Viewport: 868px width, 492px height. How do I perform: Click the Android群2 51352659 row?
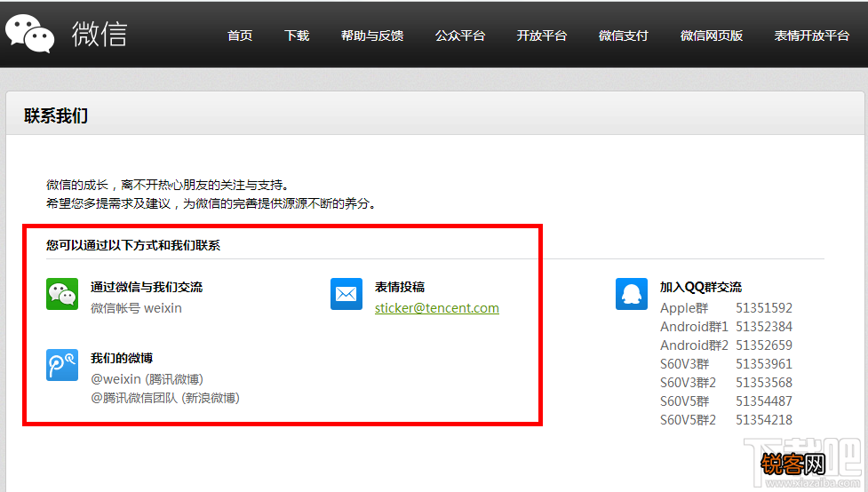pos(726,345)
